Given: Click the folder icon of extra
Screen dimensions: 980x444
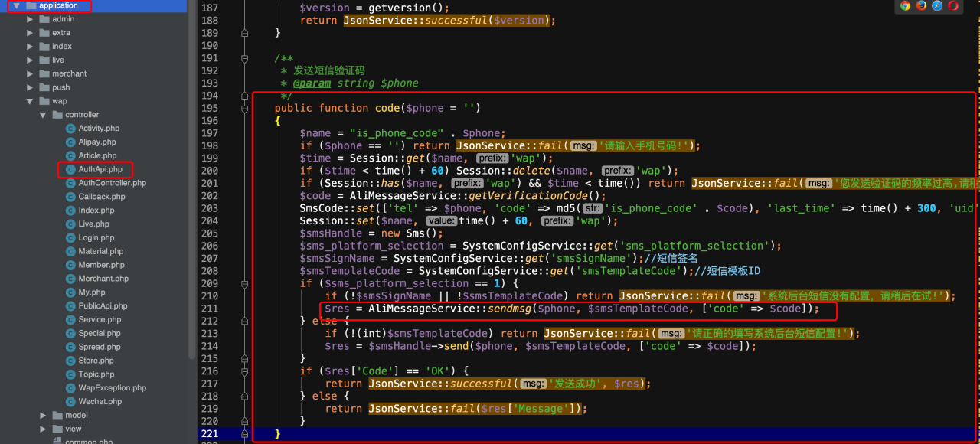Looking at the screenshot, I should tap(44, 33).
